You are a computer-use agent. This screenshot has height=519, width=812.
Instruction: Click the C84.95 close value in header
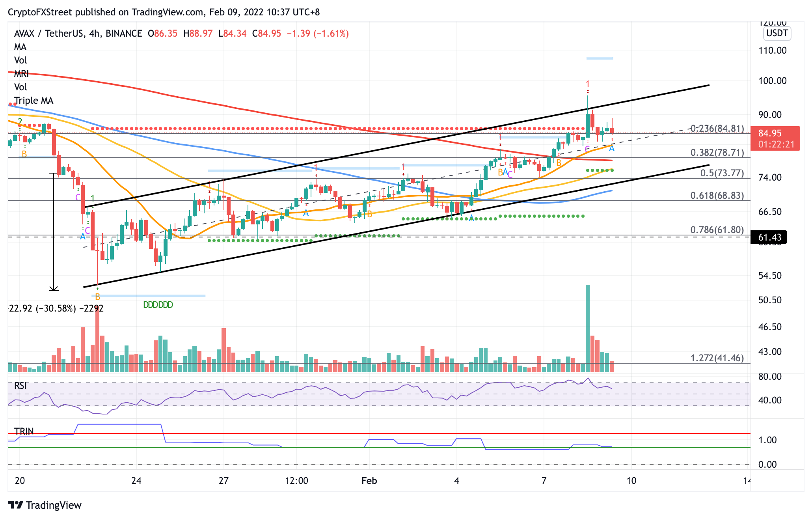[267, 34]
